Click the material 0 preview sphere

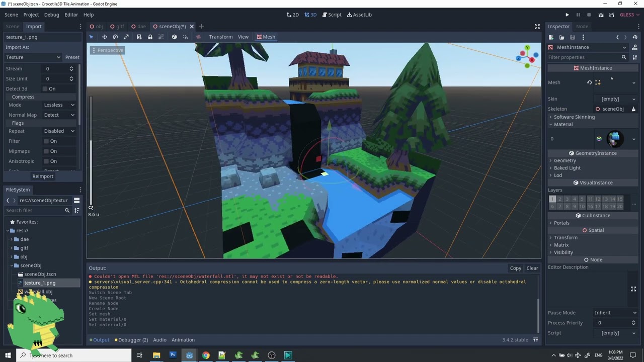[x=615, y=139]
